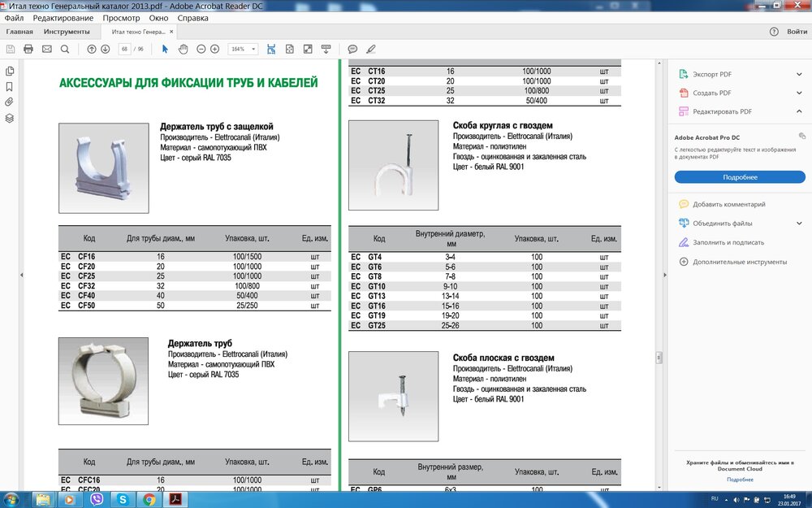Close the Итал техно document tab

[171, 32]
